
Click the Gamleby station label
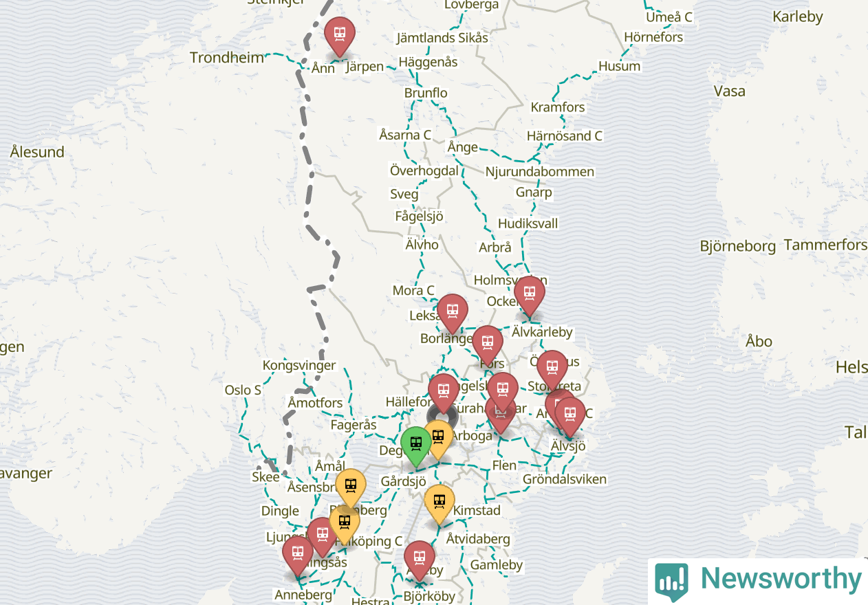pos(497,565)
